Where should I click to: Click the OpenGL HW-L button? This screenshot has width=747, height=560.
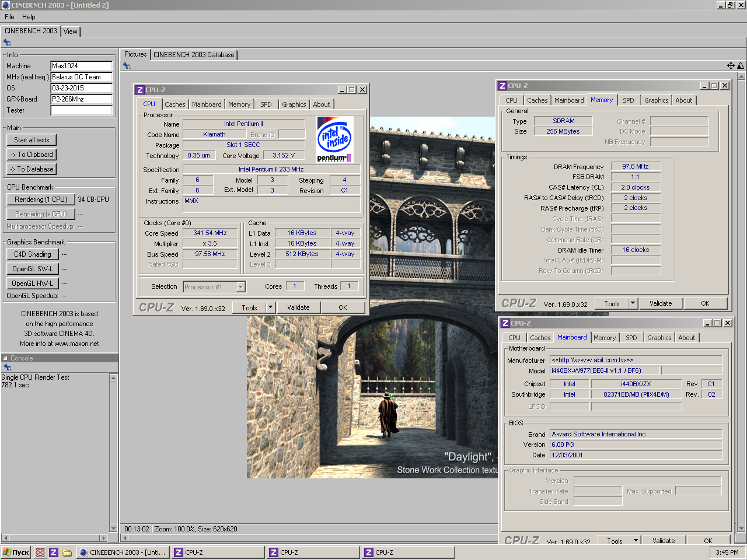click(33, 283)
